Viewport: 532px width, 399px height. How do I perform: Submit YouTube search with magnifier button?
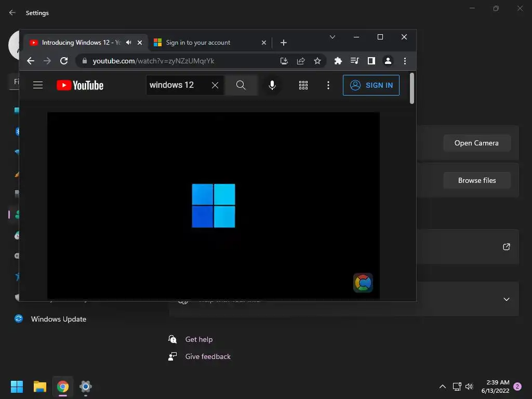click(x=241, y=85)
